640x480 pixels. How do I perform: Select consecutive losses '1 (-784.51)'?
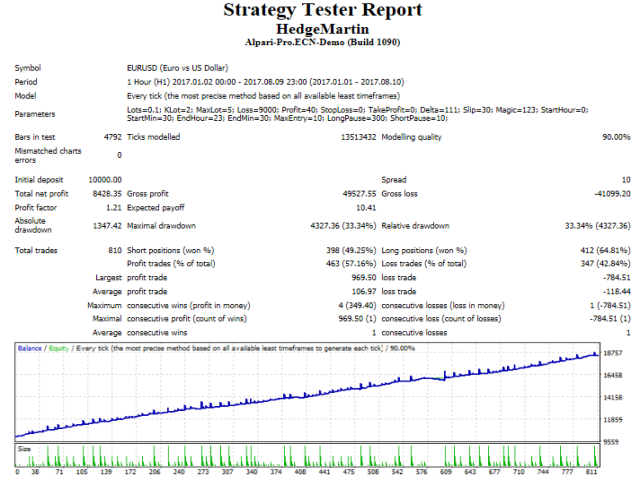point(610,305)
